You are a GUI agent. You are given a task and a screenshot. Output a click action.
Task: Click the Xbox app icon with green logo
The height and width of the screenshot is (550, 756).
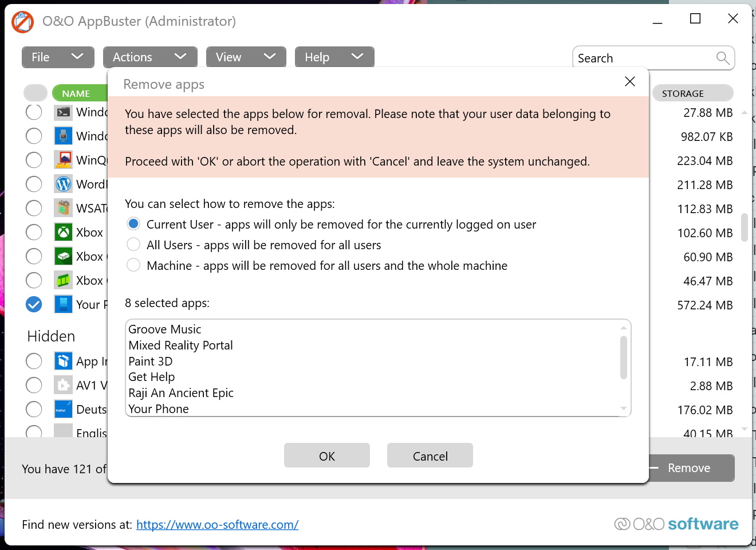[x=64, y=232]
